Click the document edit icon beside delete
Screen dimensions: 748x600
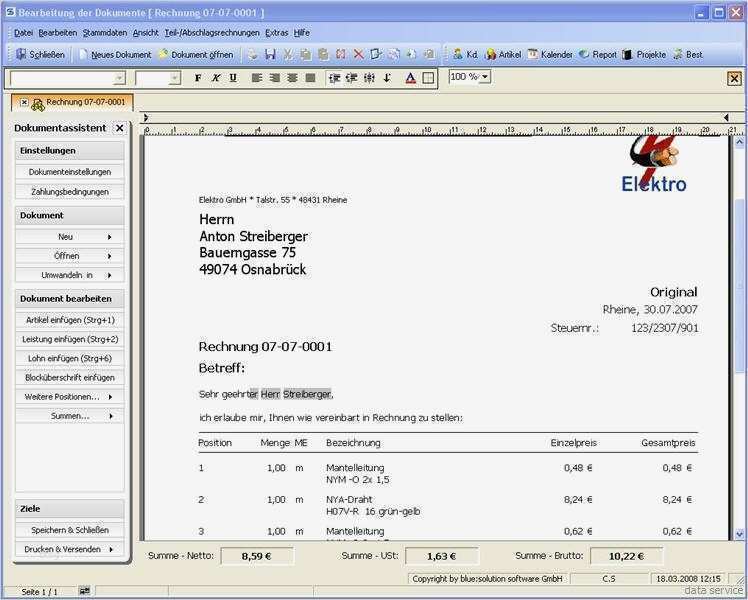pos(376,54)
